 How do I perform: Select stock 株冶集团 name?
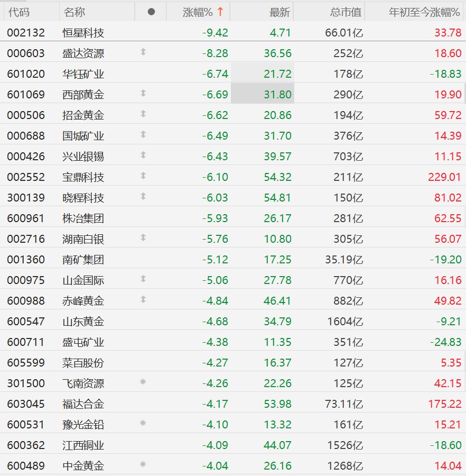[x=83, y=218]
